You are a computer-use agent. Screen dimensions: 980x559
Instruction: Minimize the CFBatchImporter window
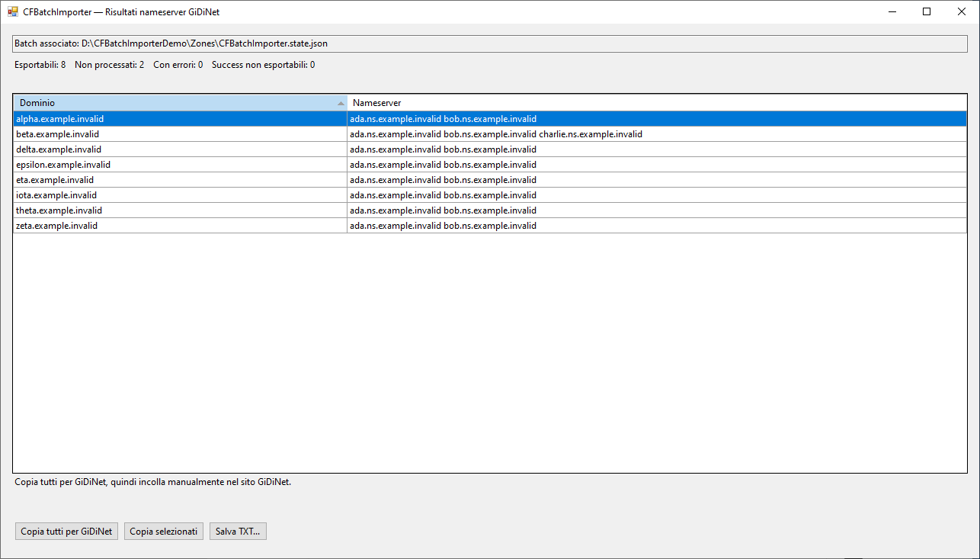tap(892, 11)
